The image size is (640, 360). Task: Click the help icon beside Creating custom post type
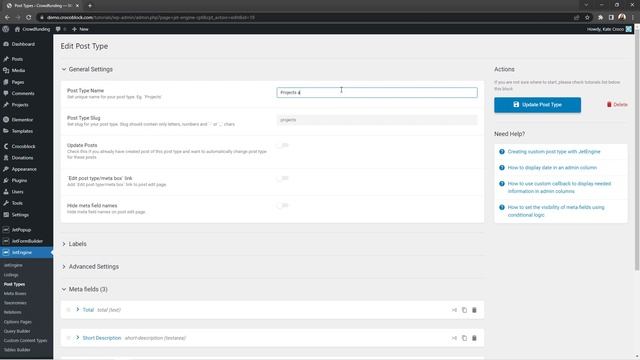502,151
